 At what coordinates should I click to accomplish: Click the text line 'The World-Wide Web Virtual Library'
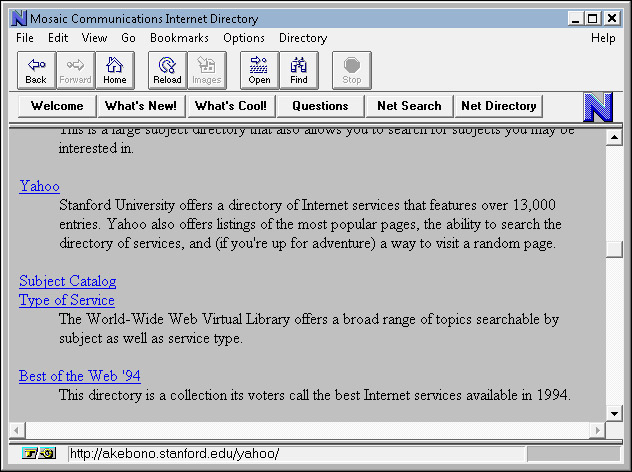pos(309,319)
